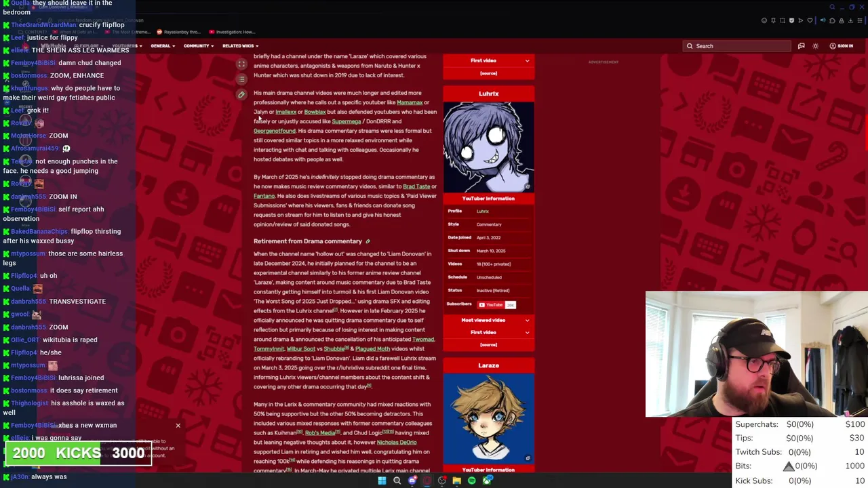Viewport: 868px width, 488px height.
Task: Follow the Brad Taste link
Action: tap(416, 186)
